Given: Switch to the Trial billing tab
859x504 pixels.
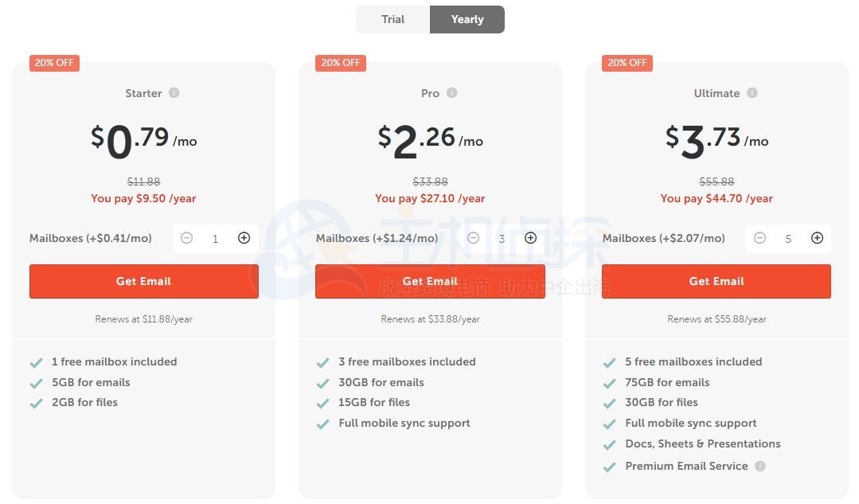Looking at the screenshot, I should coord(393,19).
